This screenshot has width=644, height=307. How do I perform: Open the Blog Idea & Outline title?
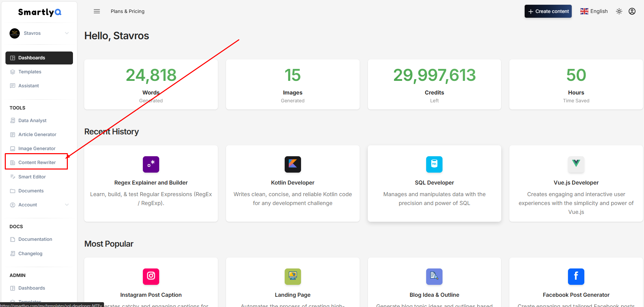434,295
